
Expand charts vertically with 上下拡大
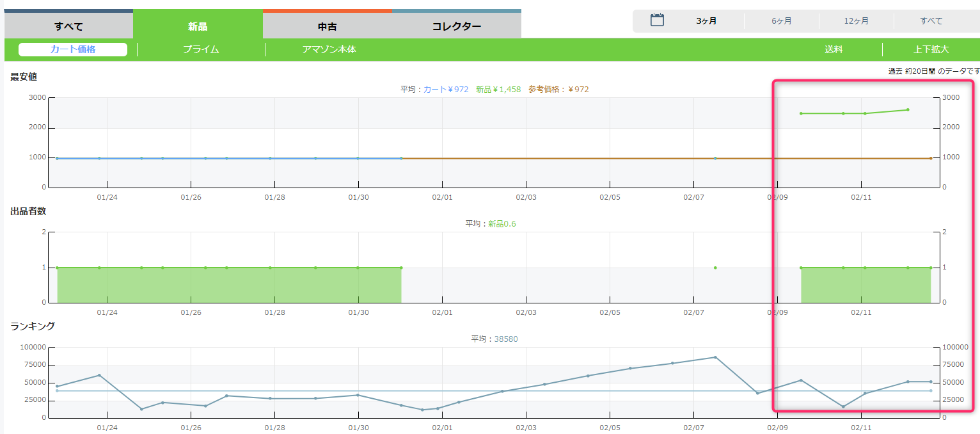coord(931,49)
